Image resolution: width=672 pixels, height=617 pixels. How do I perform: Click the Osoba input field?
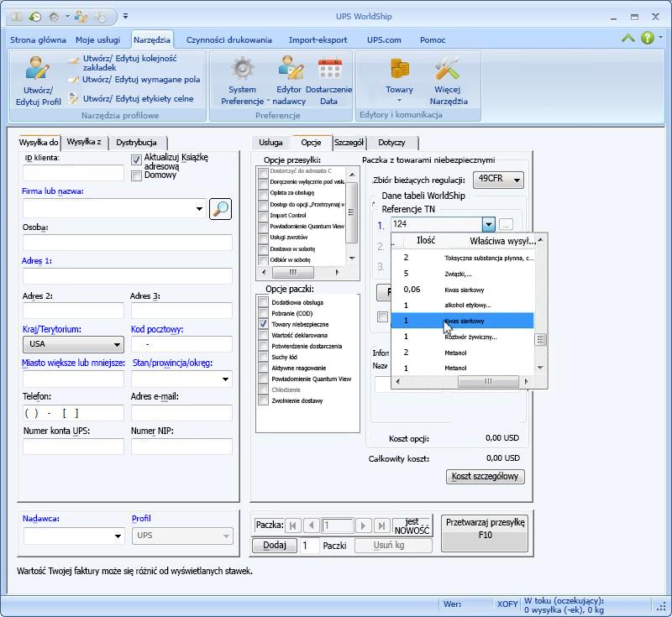(x=128, y=243)
